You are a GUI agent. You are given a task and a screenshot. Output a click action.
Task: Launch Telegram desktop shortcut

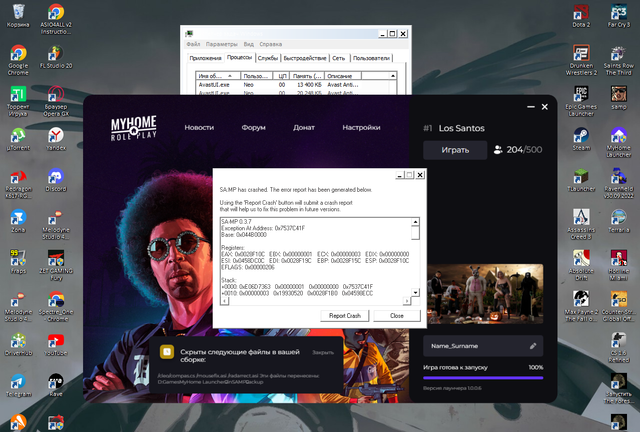pos(18,385)
